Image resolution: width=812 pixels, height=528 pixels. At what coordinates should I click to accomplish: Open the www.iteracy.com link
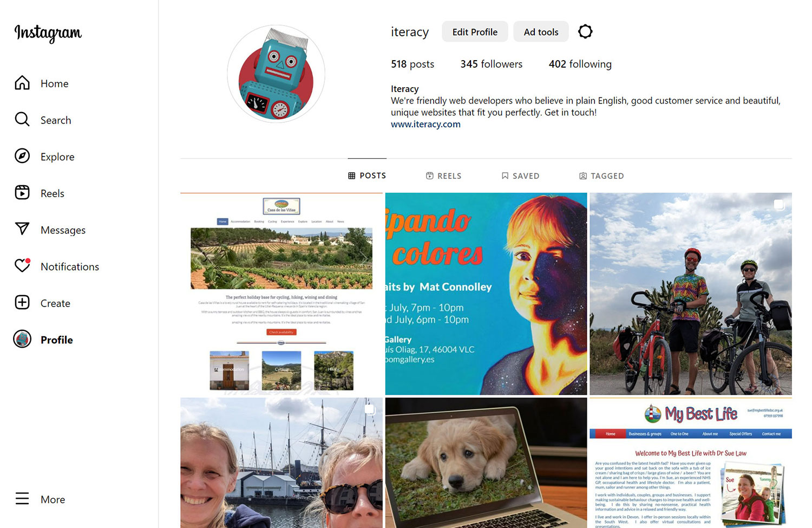click(425, 124)
